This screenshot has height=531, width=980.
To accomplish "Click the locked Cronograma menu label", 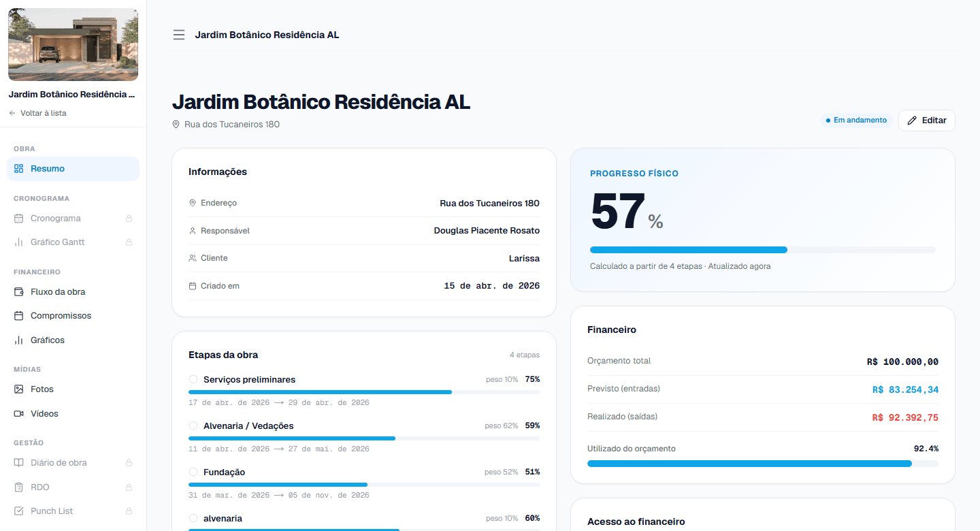I will [56, 219].
